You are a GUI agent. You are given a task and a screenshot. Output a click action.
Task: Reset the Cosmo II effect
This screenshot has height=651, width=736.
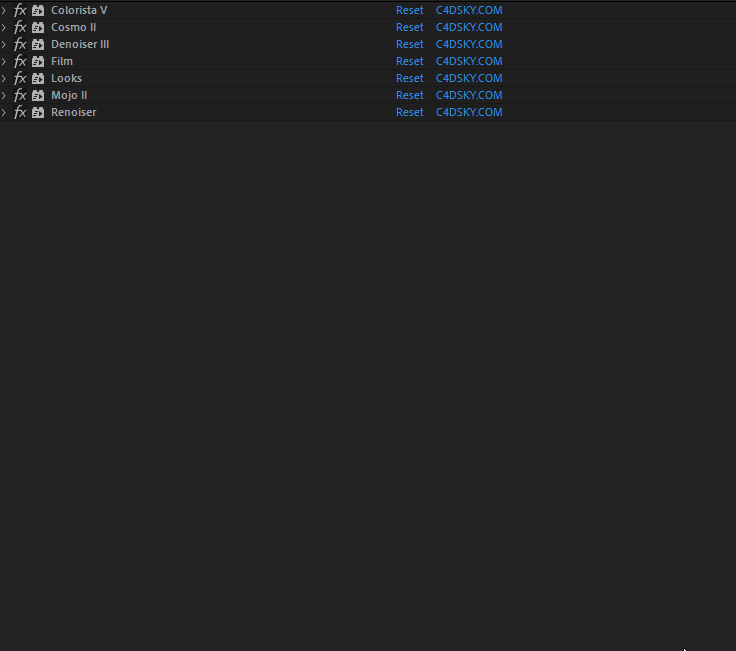pyautogui.click(x=409, y=27)
